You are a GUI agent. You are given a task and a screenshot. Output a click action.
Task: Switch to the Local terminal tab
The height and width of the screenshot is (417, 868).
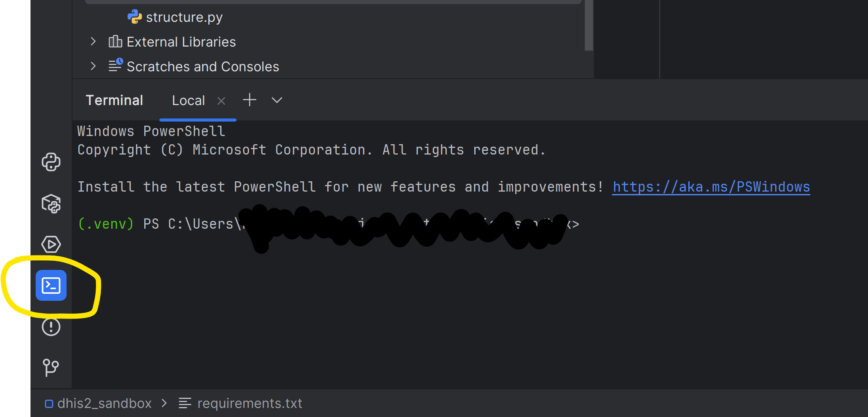[188, 100]
